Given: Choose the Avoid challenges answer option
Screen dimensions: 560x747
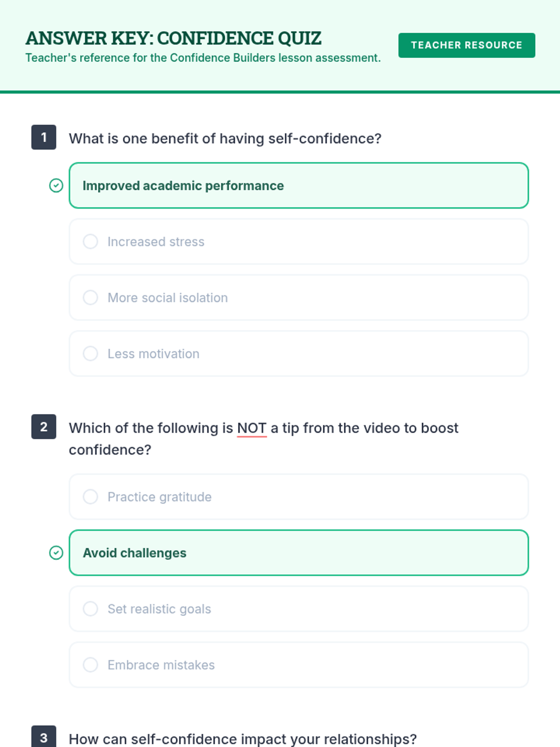Looking at the screenshot, I should [x=299, y=553].
